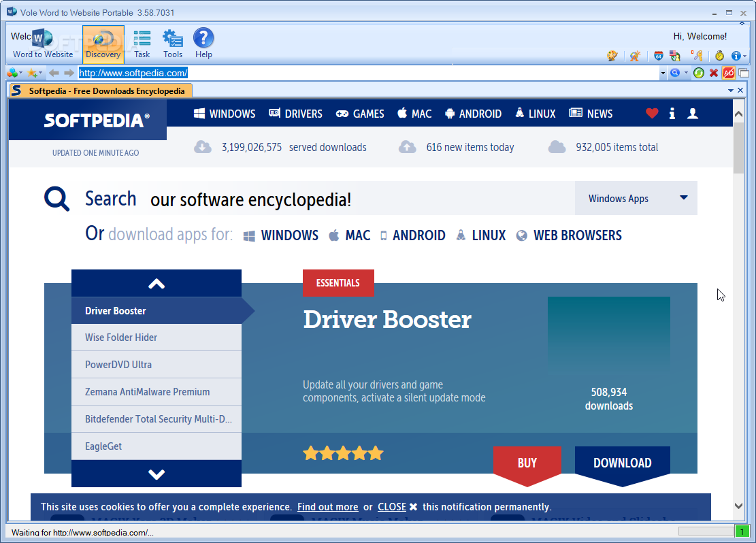Click the Softpedia info 'i' icon
756x543 pixels.
tap(672, 114)
